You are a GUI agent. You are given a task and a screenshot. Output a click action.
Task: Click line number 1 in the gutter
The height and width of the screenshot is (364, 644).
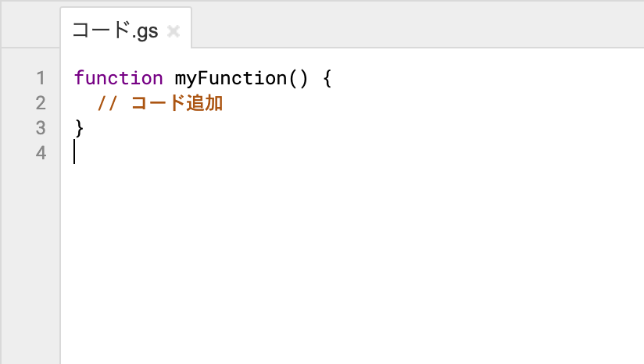pyautogui.click(x=41, y=78)
